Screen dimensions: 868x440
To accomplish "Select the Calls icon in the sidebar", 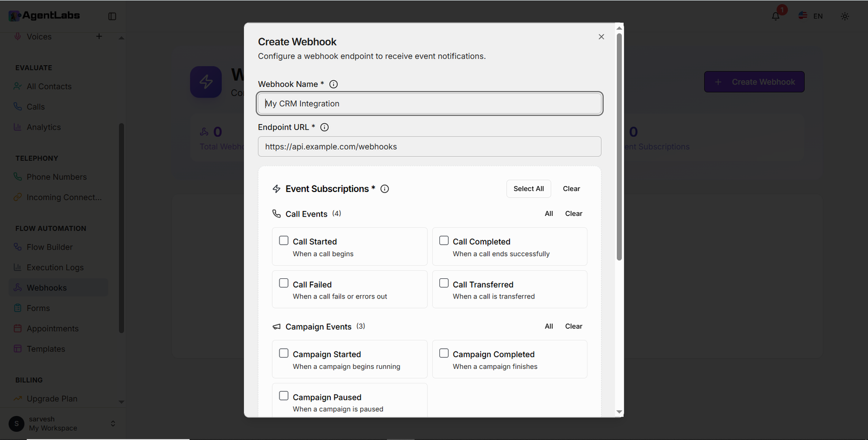I will pyautogui.click(x=18, y=106).
